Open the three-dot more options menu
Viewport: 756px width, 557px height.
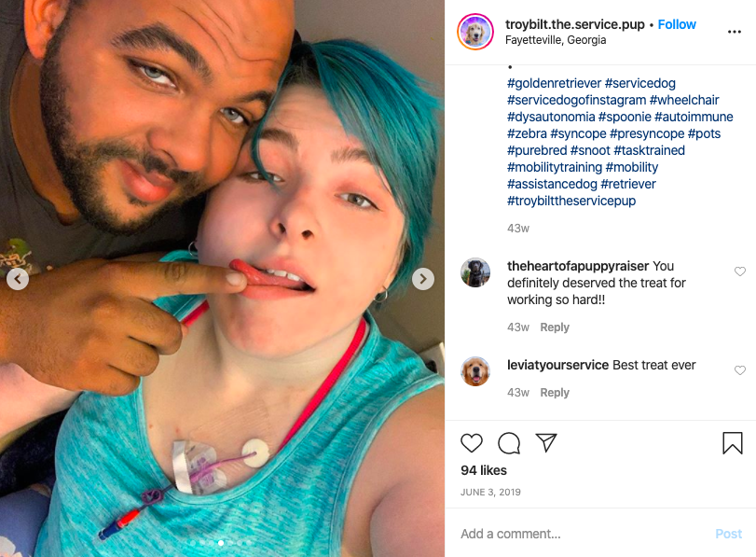[734, 32]
